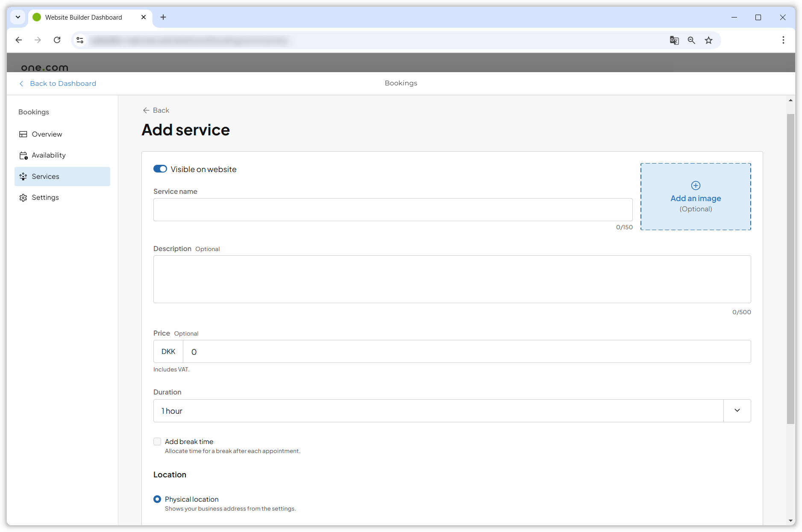This screenshot has height=532, width=802.
Task: Click the Settings gear icon
Action: coord(23,197)
